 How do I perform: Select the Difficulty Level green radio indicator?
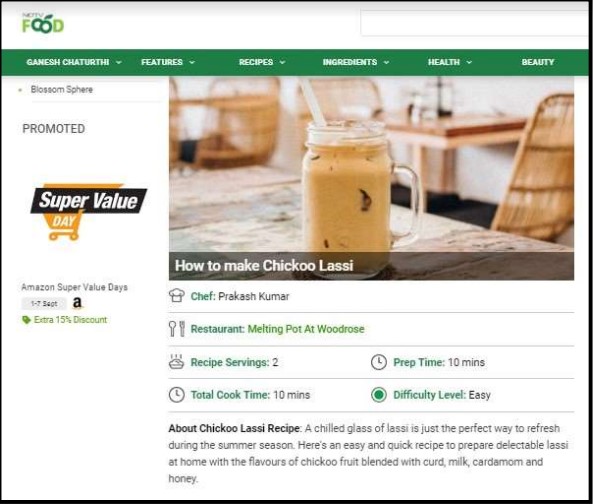click(x=379, y=395)
